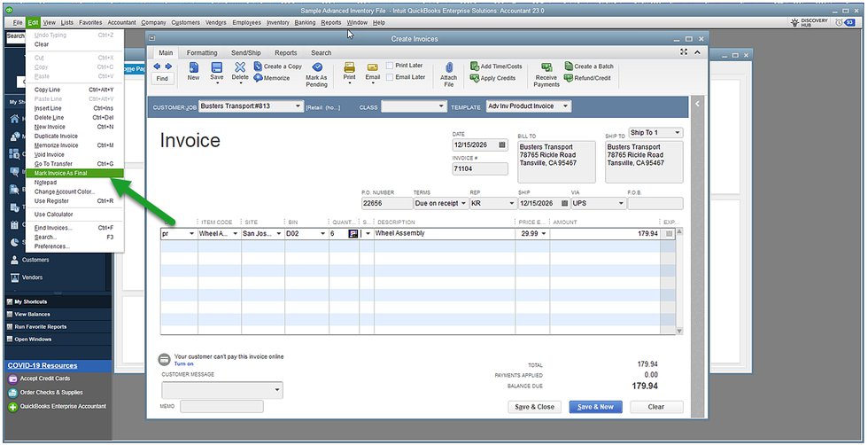Click the Receive Payments icon
Screen dimensions: 868x445
[546, 67]
